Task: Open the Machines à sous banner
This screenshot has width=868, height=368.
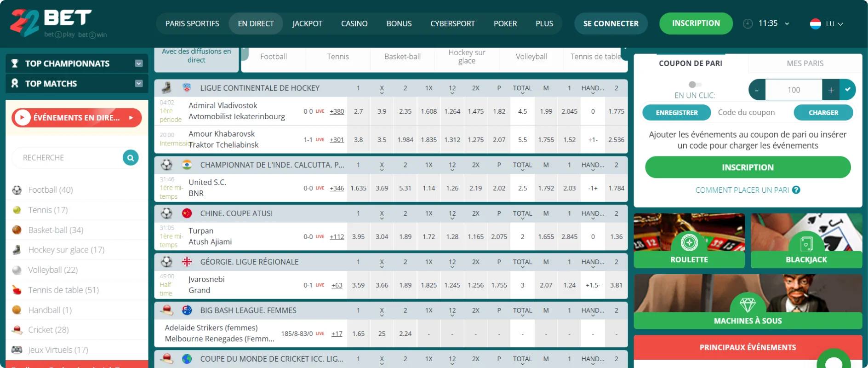Action: (x=748, y=302)
